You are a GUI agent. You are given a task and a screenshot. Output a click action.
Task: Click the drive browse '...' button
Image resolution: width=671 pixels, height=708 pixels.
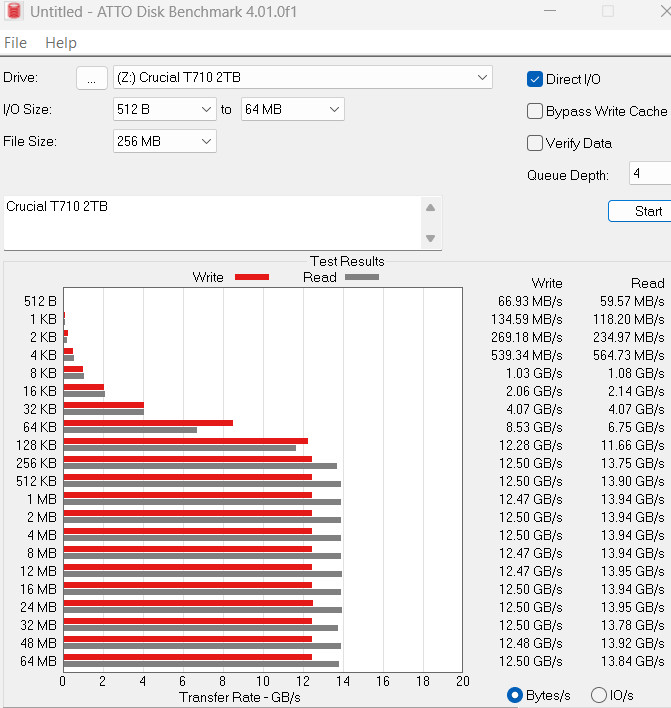pos(92,78)
